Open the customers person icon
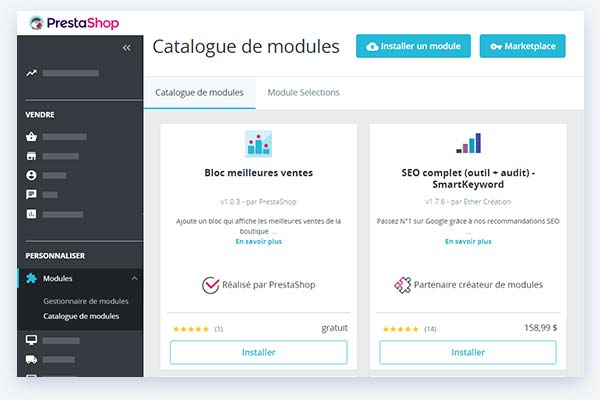The height and width of the screenshot is (400, 600). [x=31, y=175]
